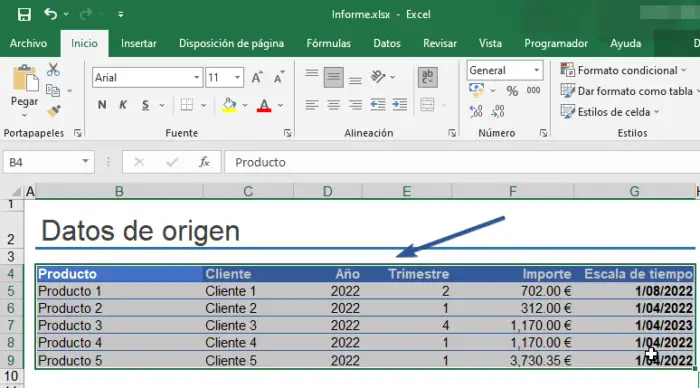Click Accounting number format icon
Screen dimensions: 700x388
click(476, 90)
